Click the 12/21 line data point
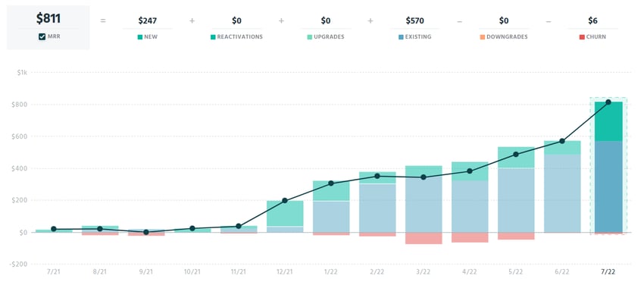This screenshot has width=644, height=282. pyautogui.click(x=285, y=201)
